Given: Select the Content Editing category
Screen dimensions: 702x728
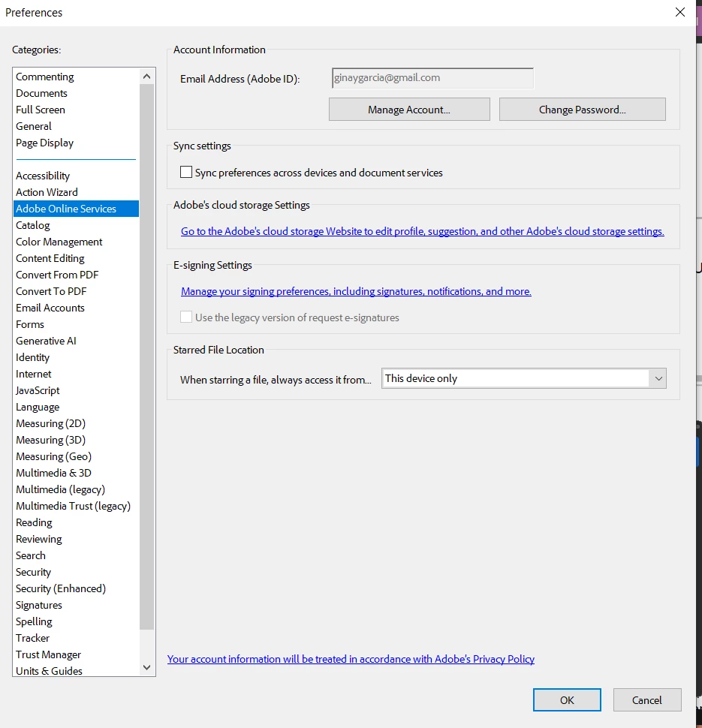Looking at the screenshot, I should 76,258.
